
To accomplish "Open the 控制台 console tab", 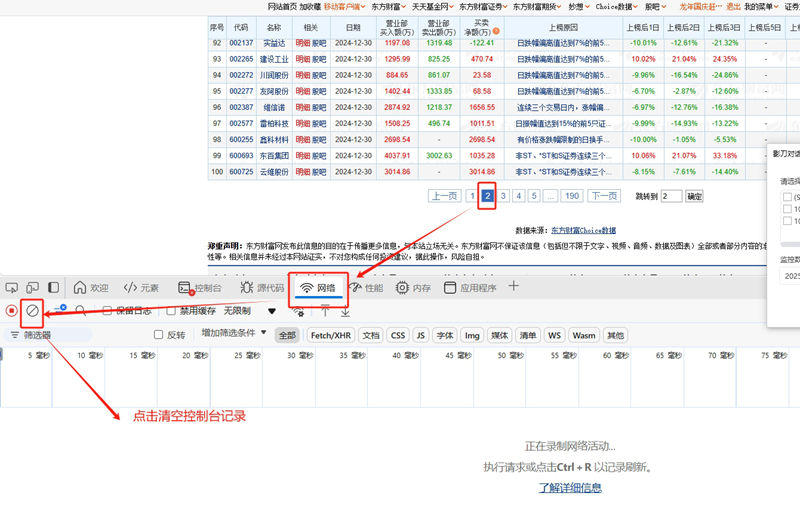I will [x=199, y=288].
